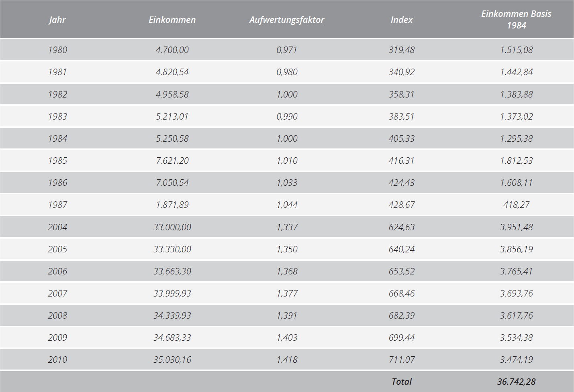Select income value 33.999,93
Image resolution: width=574 pixels, height=392 pixels.
click(x=172, y=293)
